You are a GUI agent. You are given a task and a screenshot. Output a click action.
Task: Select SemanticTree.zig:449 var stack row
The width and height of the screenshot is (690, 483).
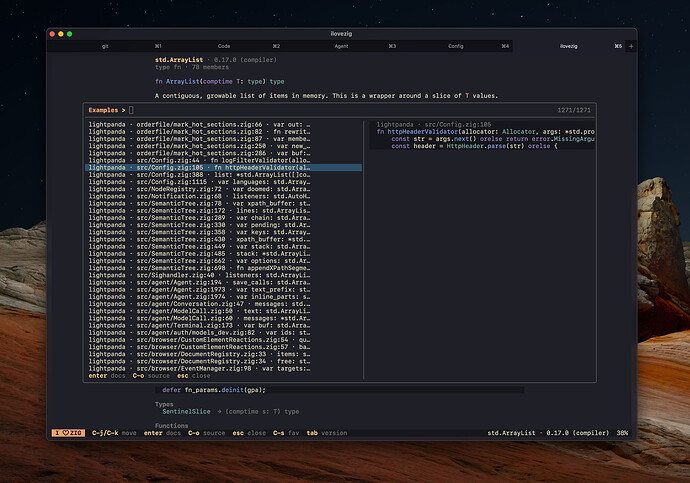[224, 246]
